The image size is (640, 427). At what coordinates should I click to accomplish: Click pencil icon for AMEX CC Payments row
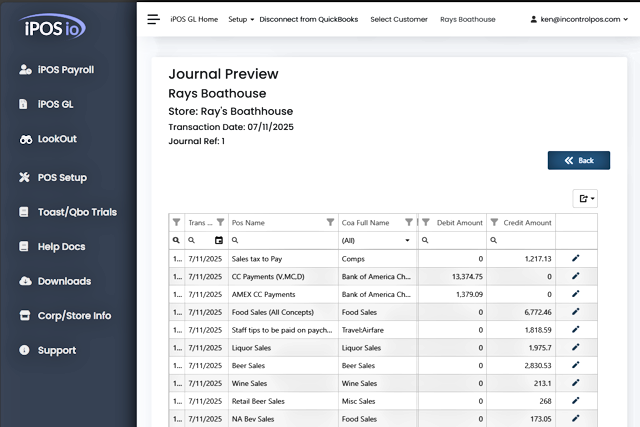pos(575,295)
